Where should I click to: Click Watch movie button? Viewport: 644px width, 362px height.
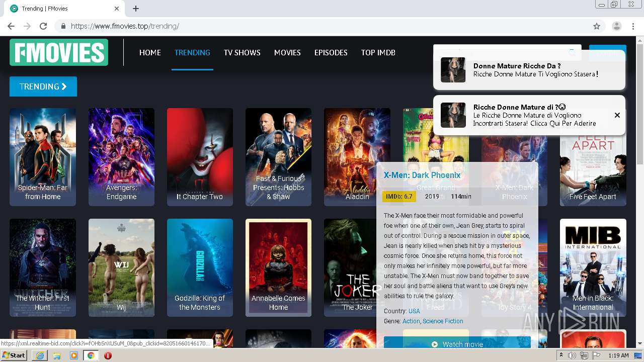457,343
